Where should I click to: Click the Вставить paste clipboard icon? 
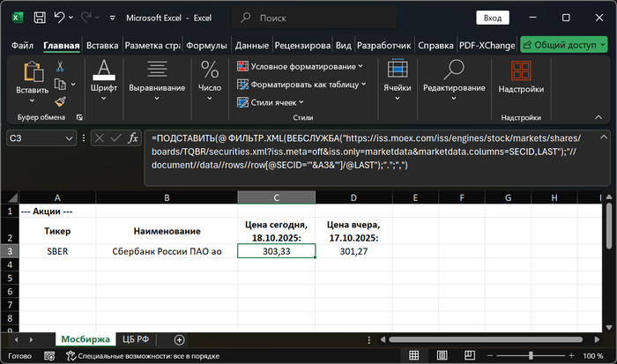click(x=33, y=71)
